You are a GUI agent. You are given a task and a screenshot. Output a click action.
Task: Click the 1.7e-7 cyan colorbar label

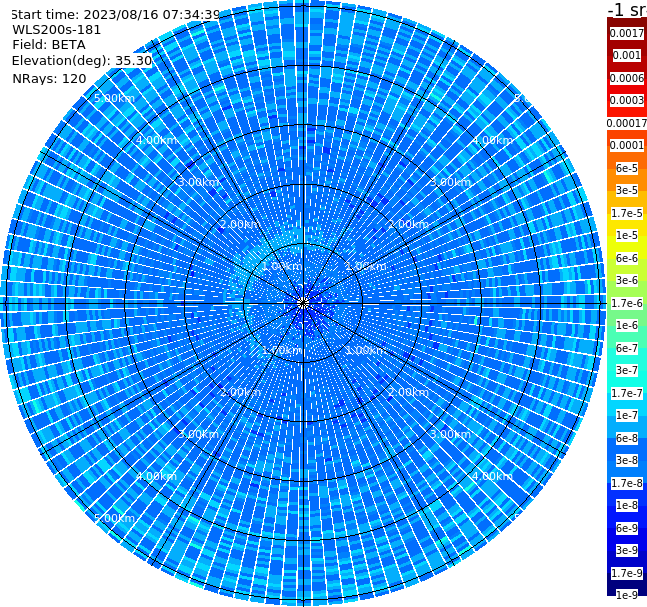click(627, 393)
